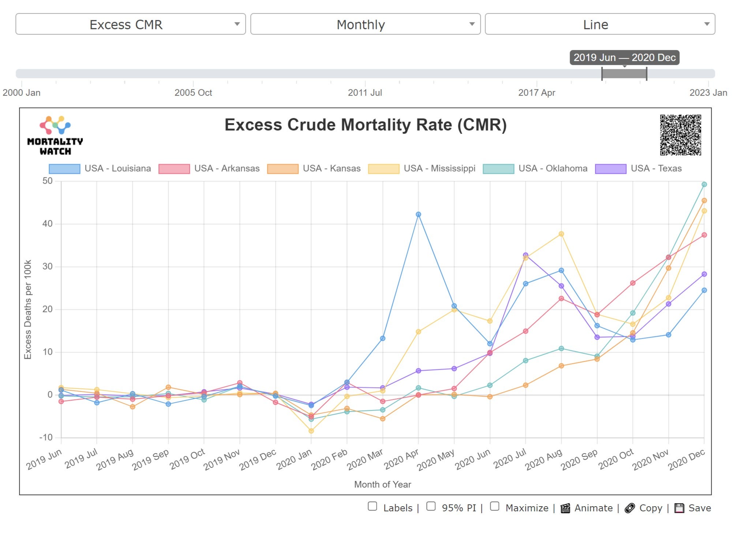Open the Monthly period dropdown

365,24
